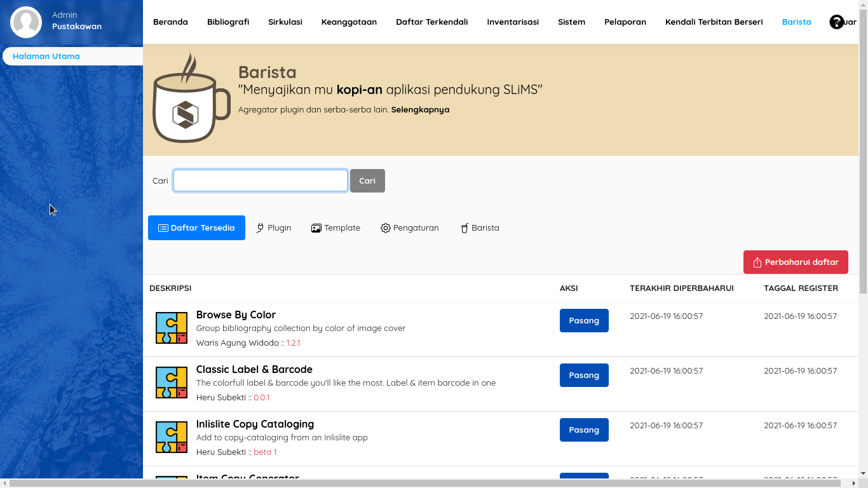This screenshot has width=868, height=488.
Task: Switch to the Barista tab
Action: pyautogui.click(x=480, y=228)
